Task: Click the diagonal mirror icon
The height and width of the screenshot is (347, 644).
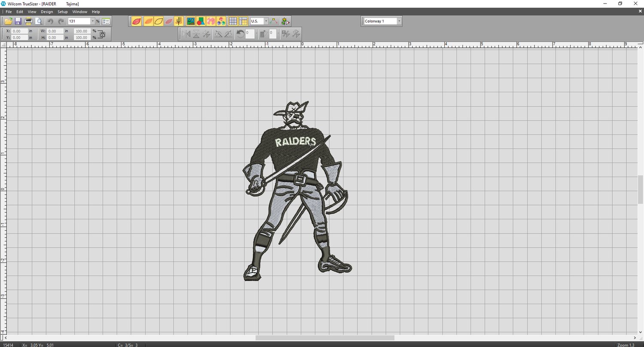Action: 207,33
